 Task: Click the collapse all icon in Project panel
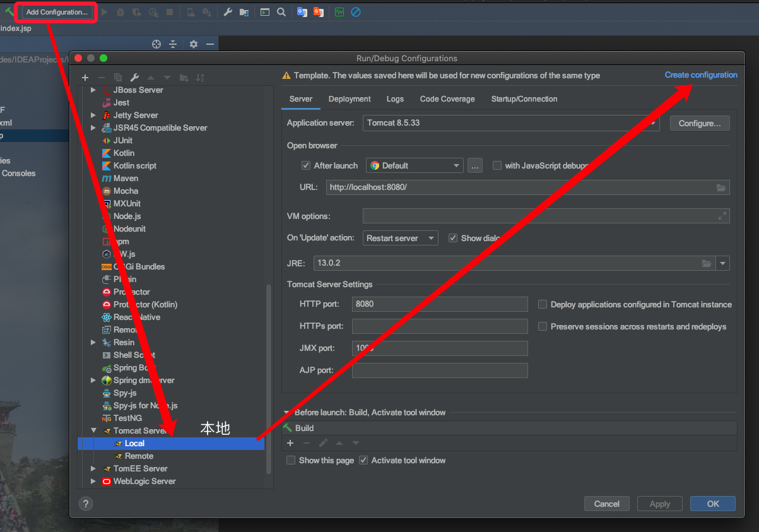[x=173, y=44]
